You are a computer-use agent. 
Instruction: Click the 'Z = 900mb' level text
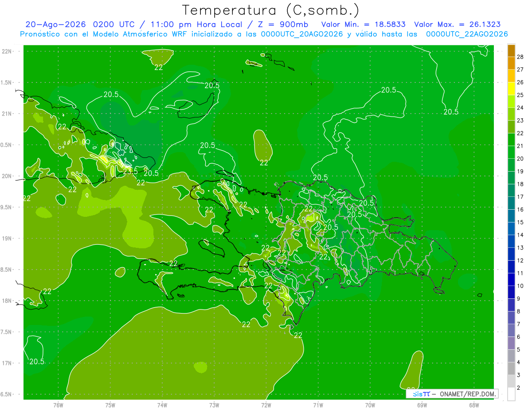click(282, 24)
